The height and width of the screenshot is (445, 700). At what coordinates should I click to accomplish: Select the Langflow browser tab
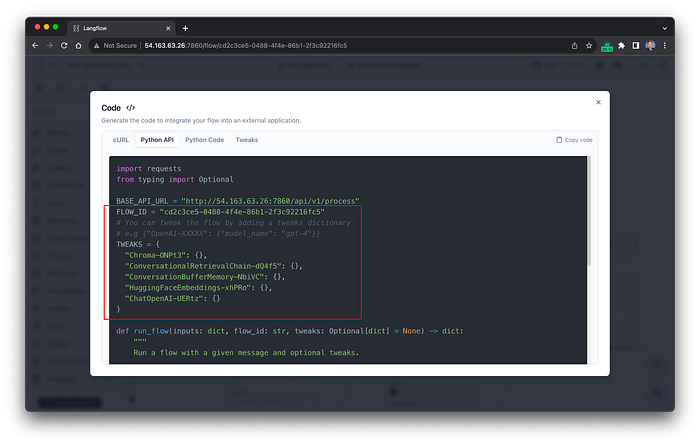tap(121, 28)
